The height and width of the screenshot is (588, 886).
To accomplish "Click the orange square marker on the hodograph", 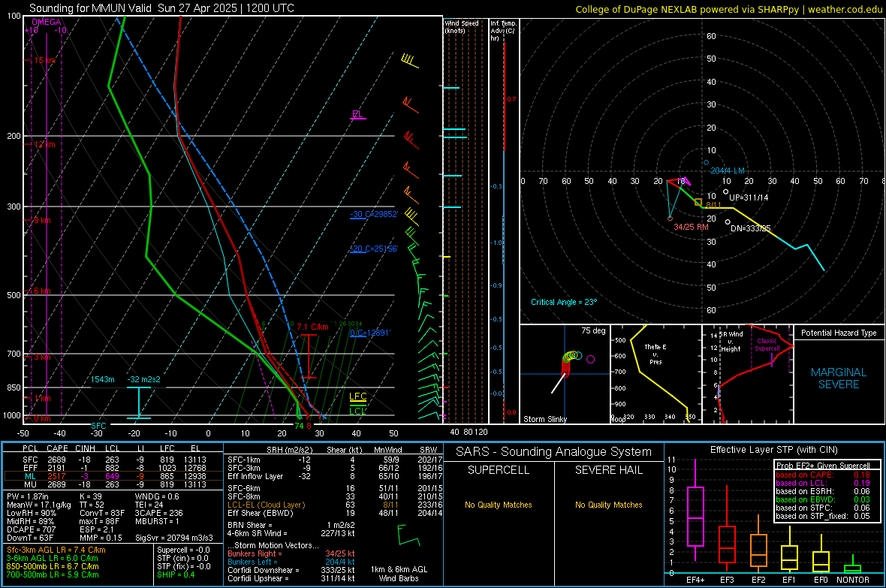I will tap(698, 203).
